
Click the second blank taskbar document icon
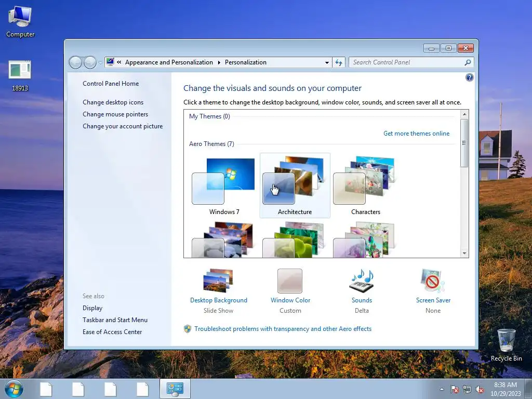[x=78, y=389]
